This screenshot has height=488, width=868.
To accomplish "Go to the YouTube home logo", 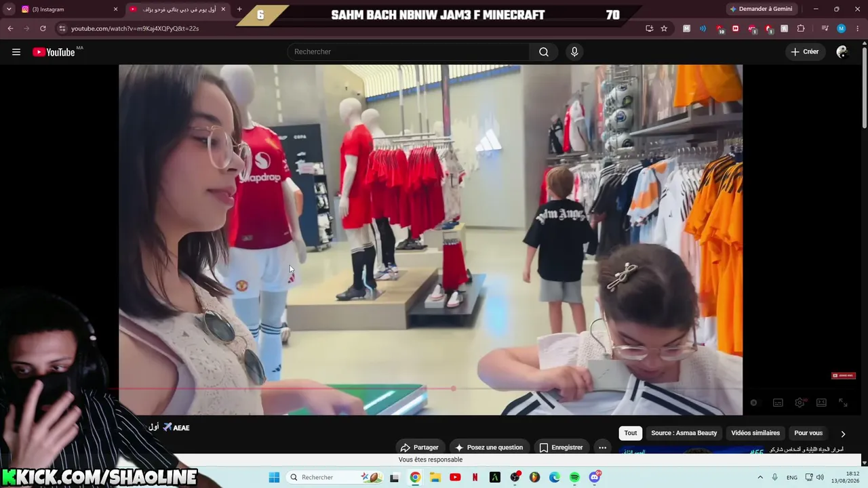I will (54, 52).
